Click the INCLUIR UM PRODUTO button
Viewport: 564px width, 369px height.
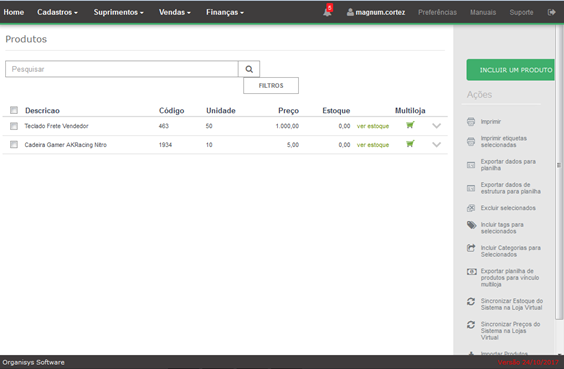click(x=510, y=70)
